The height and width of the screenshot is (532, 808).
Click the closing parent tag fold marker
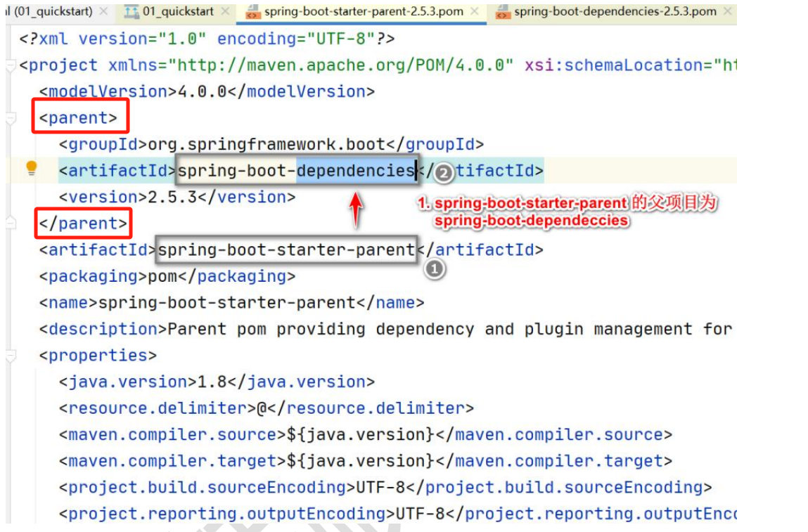pos(11,223)
